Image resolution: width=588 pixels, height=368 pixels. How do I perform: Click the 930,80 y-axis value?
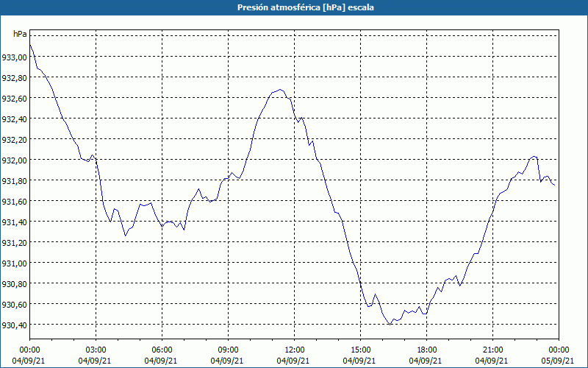(x=14, y=284)
